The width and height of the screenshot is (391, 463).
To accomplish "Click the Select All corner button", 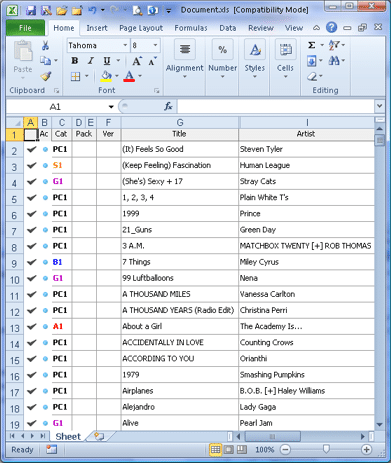I will pyautogui.click(x=15, y=123).
